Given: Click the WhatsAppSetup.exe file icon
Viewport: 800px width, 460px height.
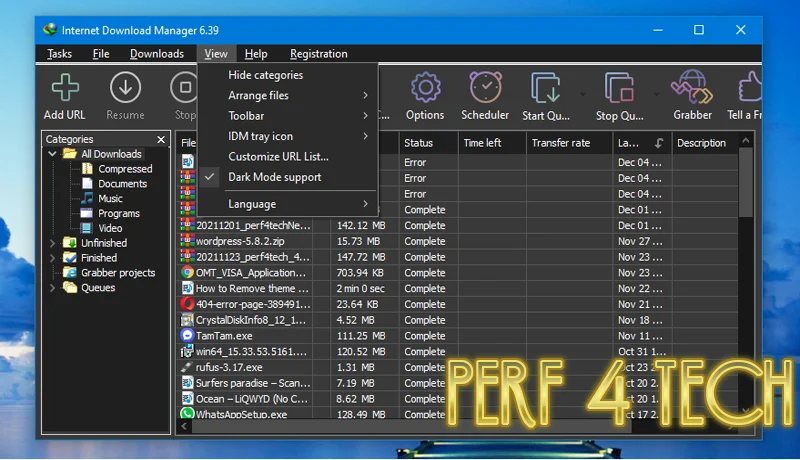Looking at the screenshot, I should coord(187,414).
